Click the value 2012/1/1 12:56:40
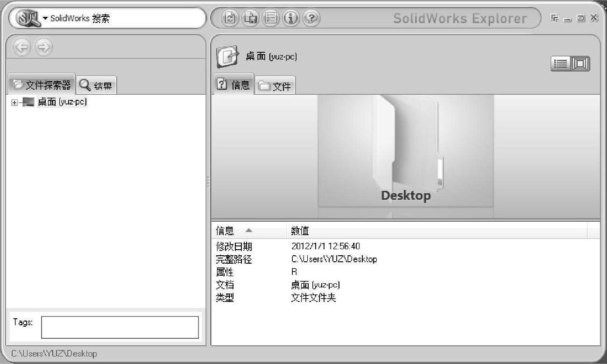This screenshot has width=607, height=364. [x=325, y=246]
